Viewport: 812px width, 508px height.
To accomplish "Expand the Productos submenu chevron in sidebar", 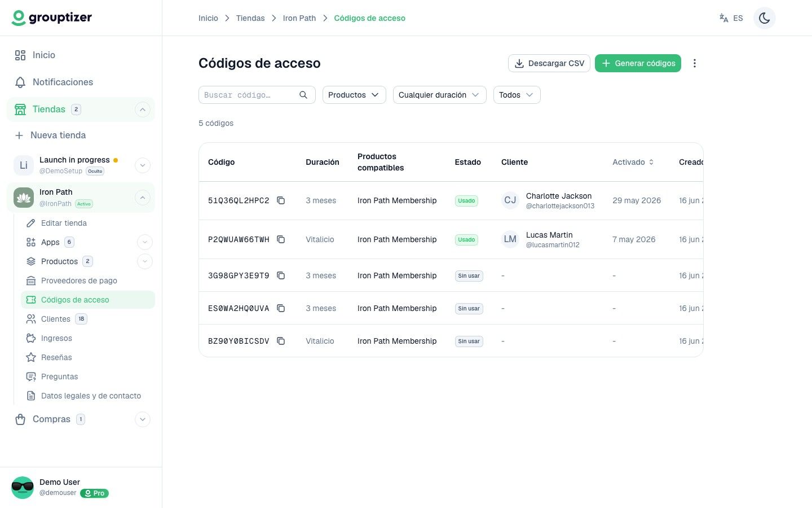I will pos(145,261).
